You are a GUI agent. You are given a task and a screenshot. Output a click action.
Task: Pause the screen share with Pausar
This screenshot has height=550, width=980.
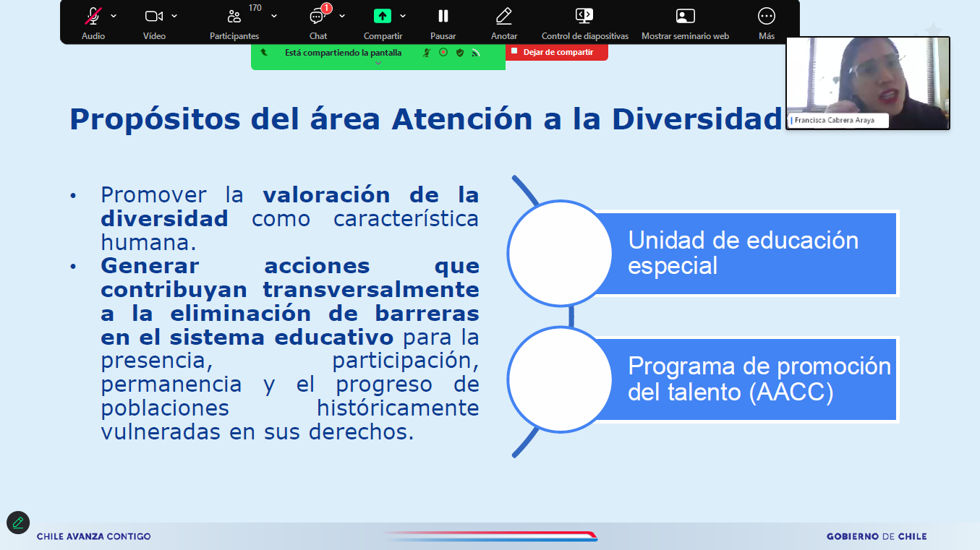coord(443,17)
